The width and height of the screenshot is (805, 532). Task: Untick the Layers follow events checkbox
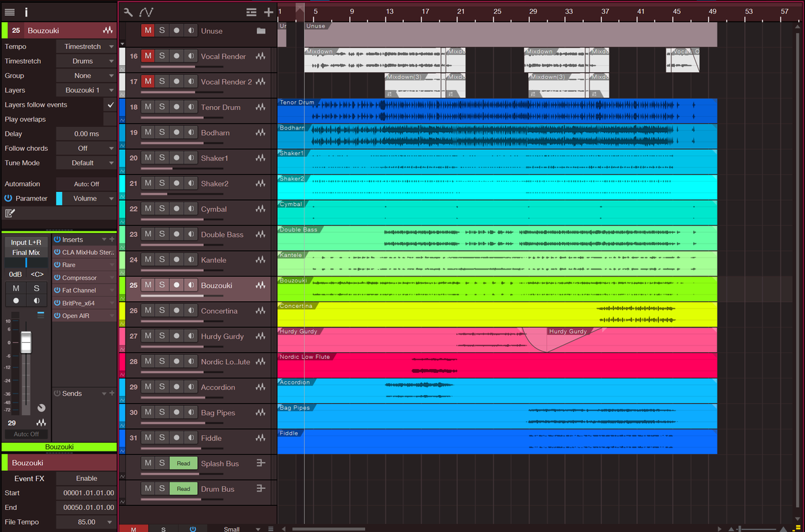pyautogui.click(x=110, y=105)
